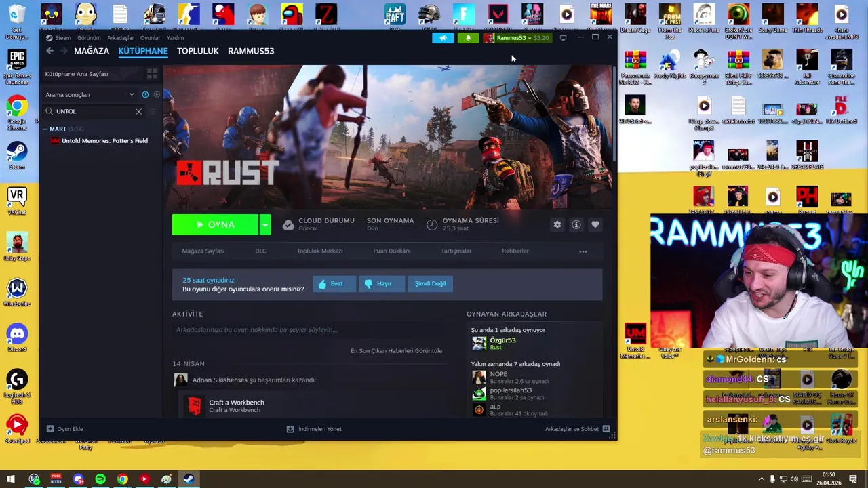868x488 pixels.
Task: Go back with the Steam back arrow
Action: [50, 52]
